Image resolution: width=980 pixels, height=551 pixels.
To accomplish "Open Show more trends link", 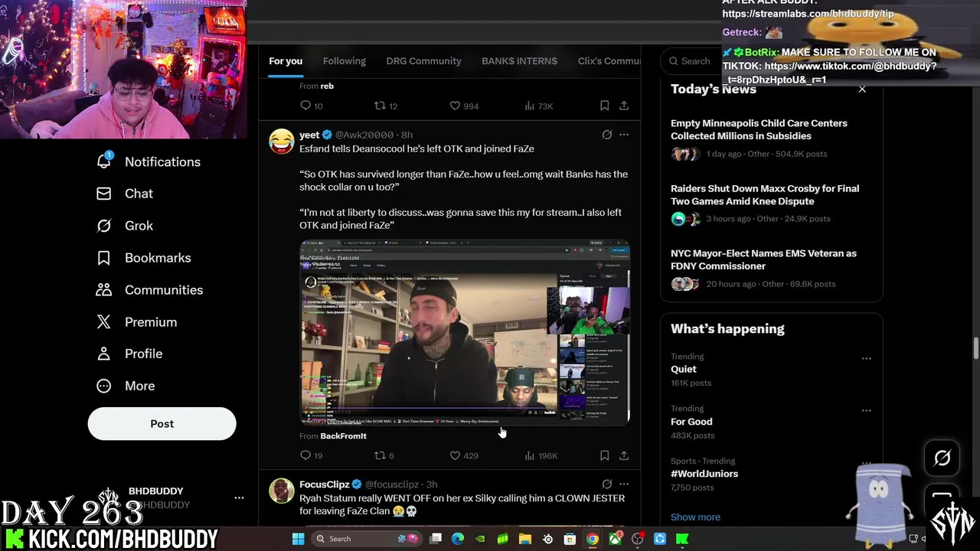I will 695,517.
